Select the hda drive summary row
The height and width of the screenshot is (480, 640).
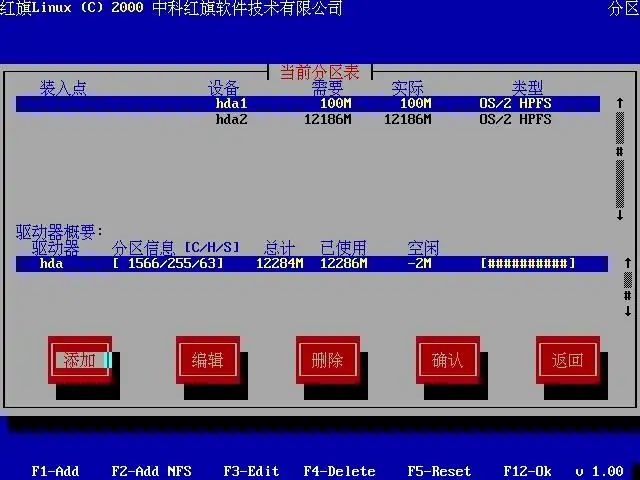coord(312,264)
